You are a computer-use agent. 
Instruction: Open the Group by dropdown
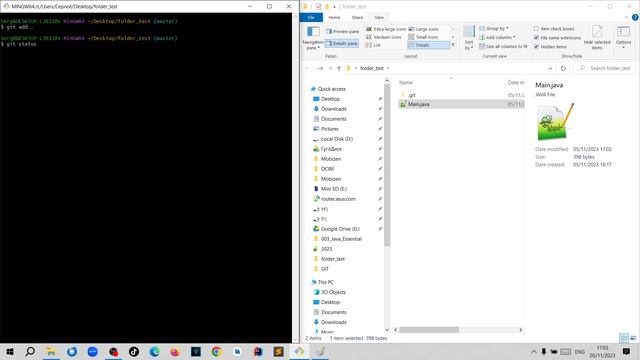pos(493,29)
